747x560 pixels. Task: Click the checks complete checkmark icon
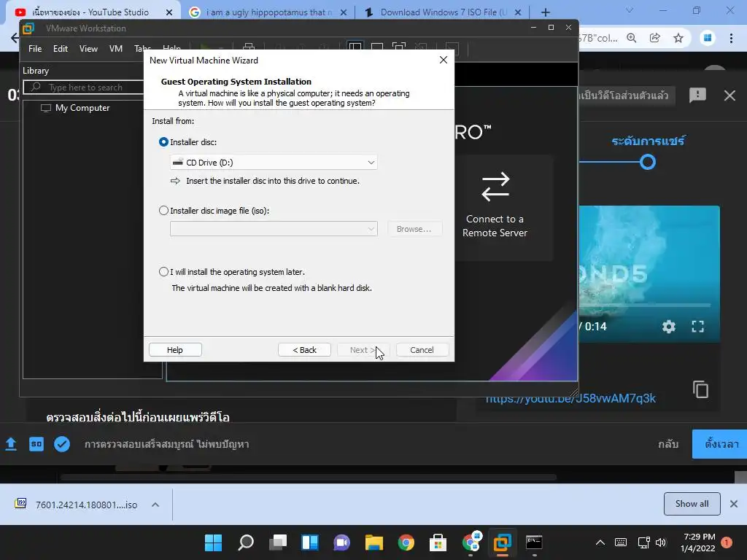coord(62,444)
